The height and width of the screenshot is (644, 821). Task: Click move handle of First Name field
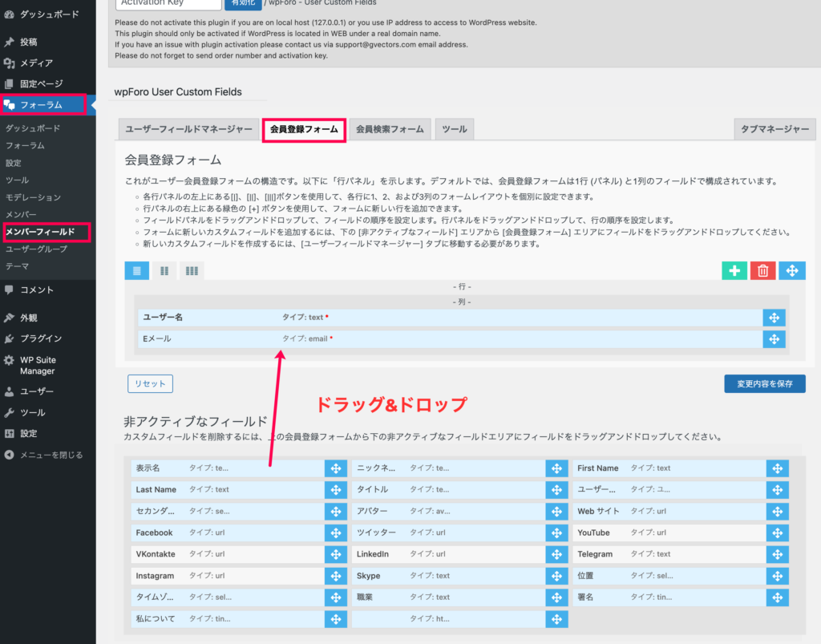(777, 468)
